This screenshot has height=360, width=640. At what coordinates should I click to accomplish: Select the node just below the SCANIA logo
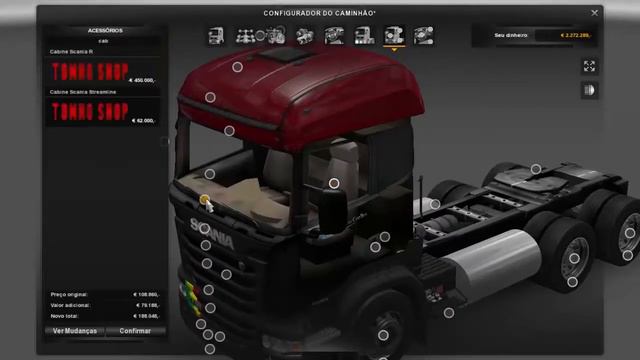206,245
